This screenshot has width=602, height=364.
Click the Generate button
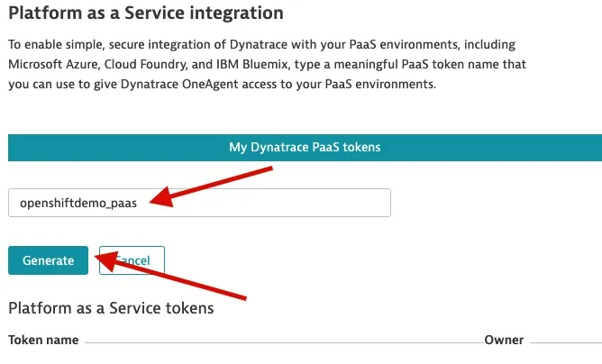pyautogui.click(x=48, y=260)
